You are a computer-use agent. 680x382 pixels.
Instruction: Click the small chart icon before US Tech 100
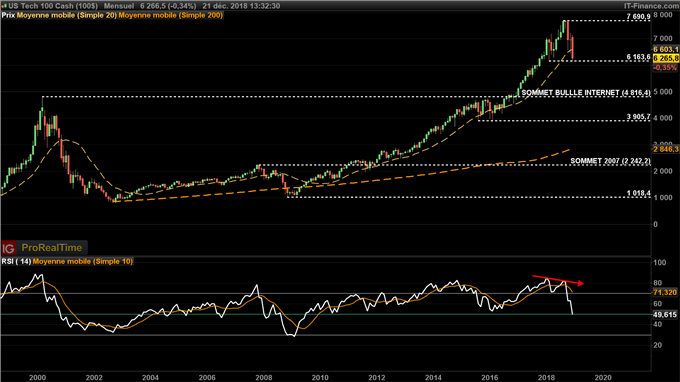pyautogui.click(x=4, y=6)
